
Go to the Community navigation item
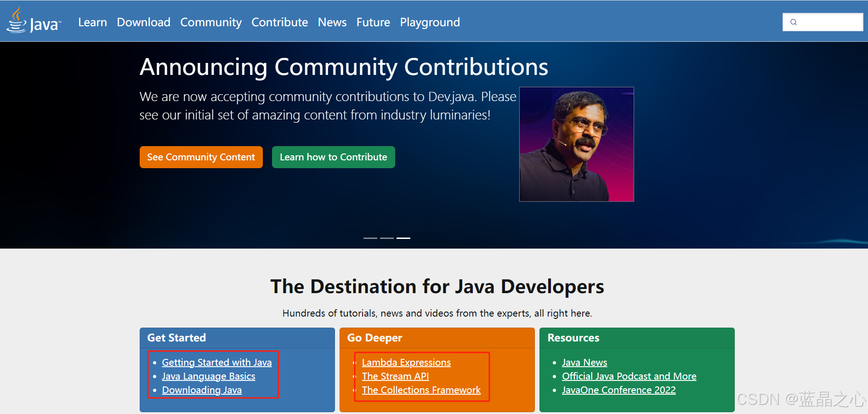tap(211, 22)
